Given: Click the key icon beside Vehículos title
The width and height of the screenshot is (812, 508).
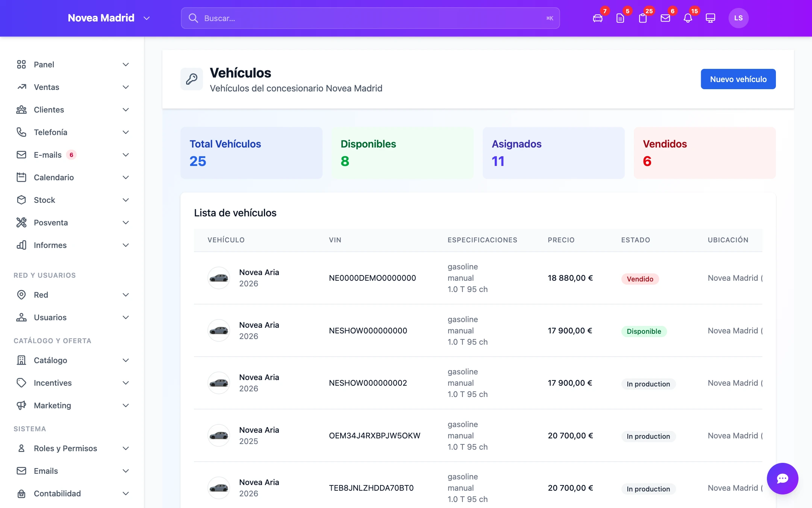Looking at the screenshot, I should coord(192,79).
